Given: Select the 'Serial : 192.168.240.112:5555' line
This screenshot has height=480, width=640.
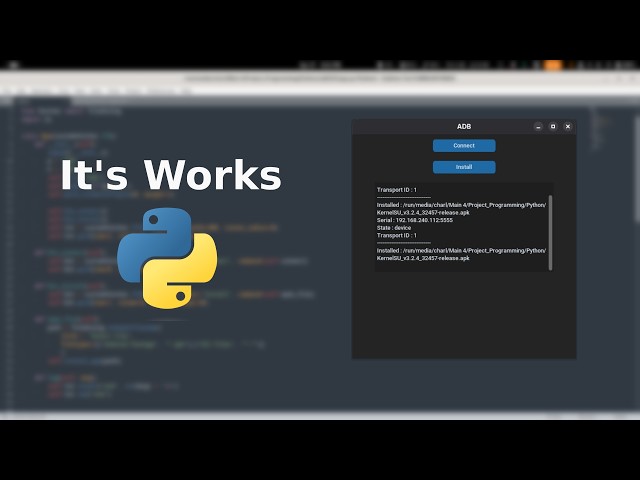Looking at the screenshot, I should (415, 220).
